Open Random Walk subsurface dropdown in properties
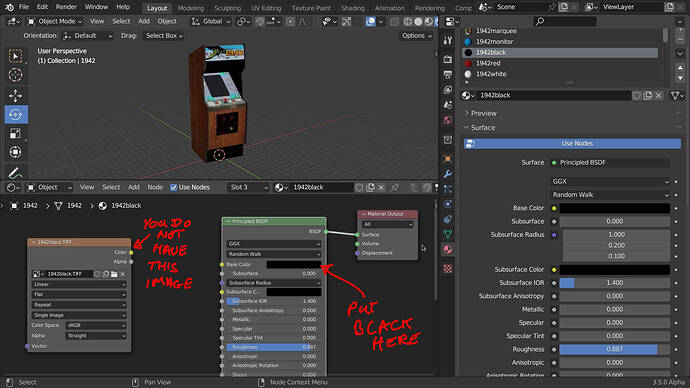This screenshot has height=388, width=690. pyautogui.click(x=610, y=194)
